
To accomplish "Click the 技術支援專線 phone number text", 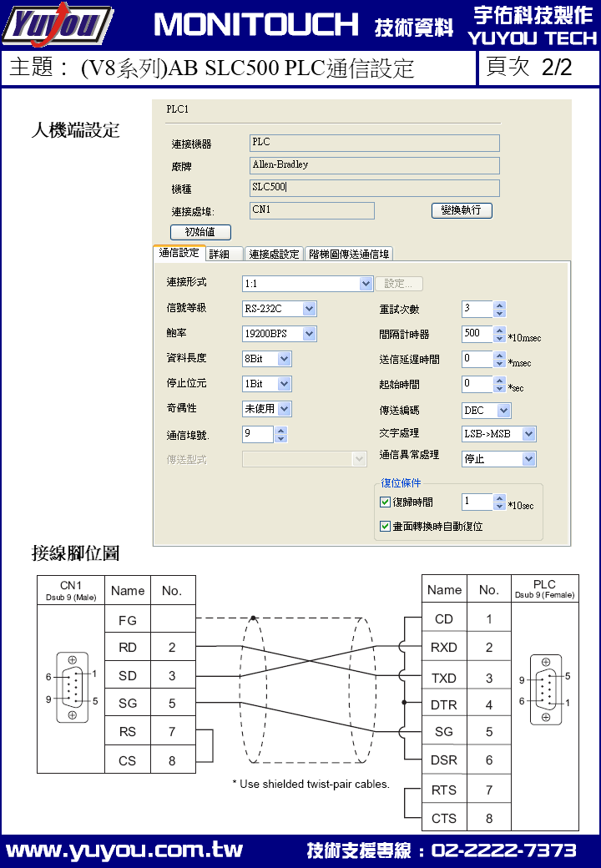I will 442,850.
